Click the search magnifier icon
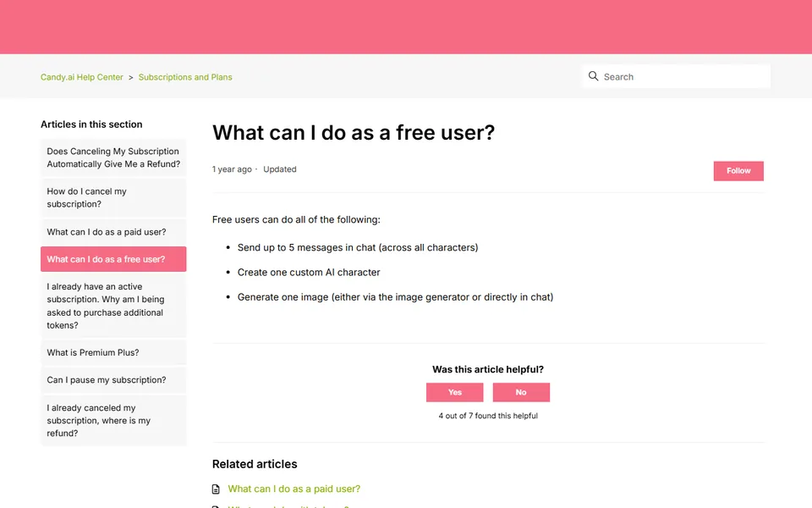The height and width of the screenshot is (508, 812). tap(593, 76)
